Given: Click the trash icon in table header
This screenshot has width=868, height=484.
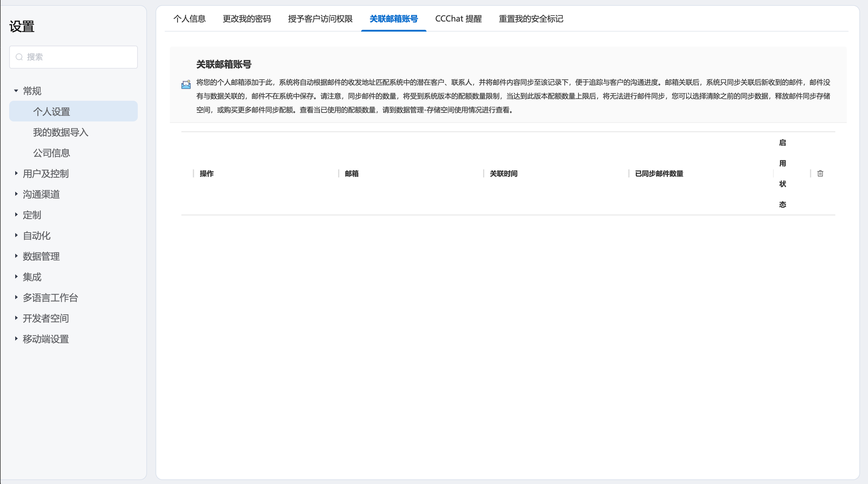Looking at the screenshot, I should [820, 174].
